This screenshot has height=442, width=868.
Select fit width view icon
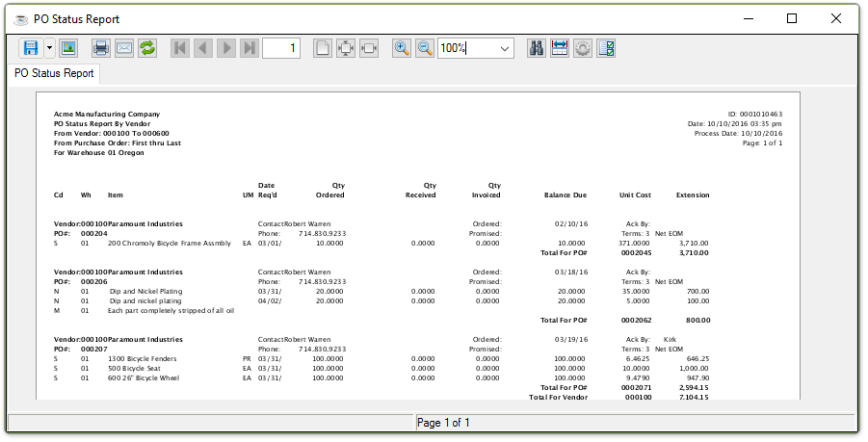(x=369, y=48)
